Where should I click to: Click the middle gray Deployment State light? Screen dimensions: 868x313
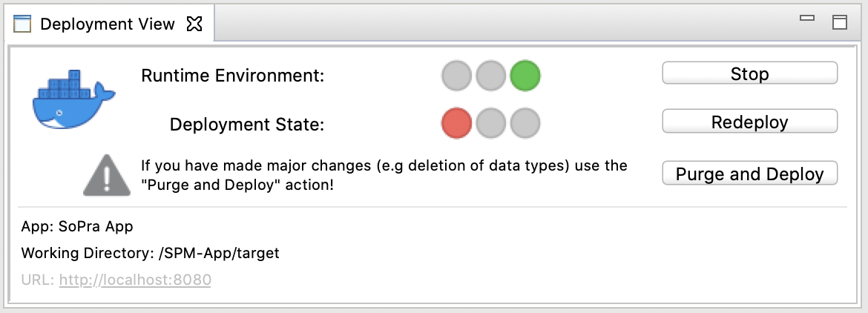(x=490, y=123)
